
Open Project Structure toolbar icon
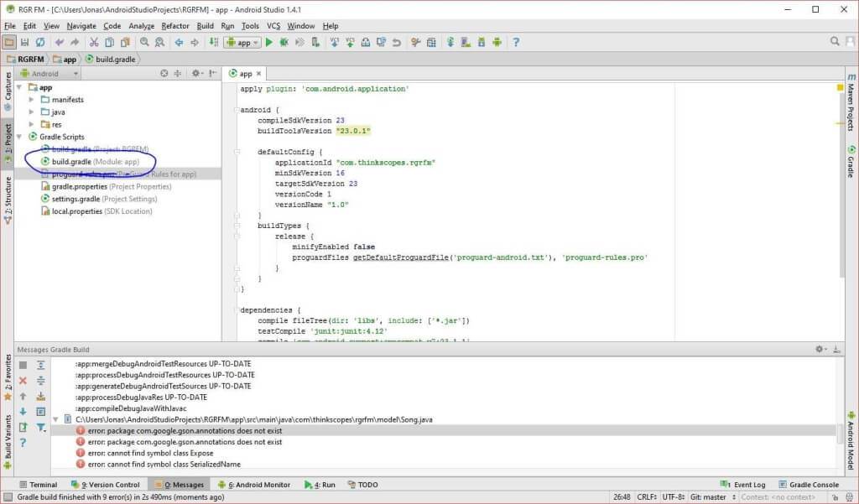pos(431,42)
